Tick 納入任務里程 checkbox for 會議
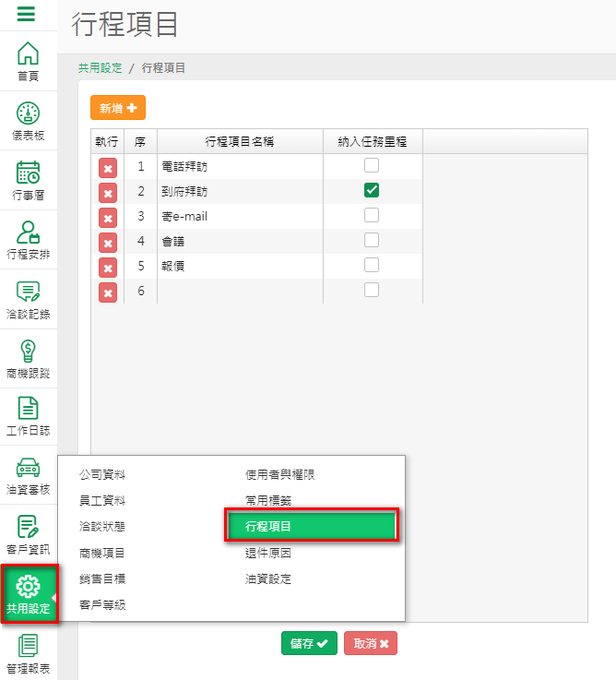 (x=372, y=240)
